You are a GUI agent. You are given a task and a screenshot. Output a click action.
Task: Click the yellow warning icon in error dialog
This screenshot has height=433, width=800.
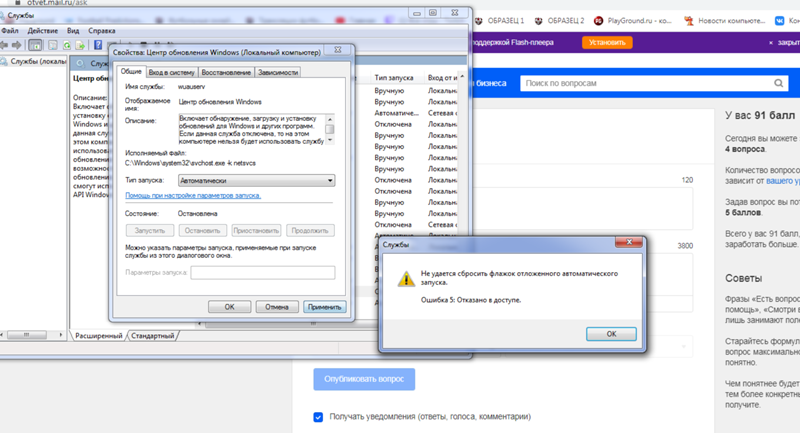click(x=406, y=278)
